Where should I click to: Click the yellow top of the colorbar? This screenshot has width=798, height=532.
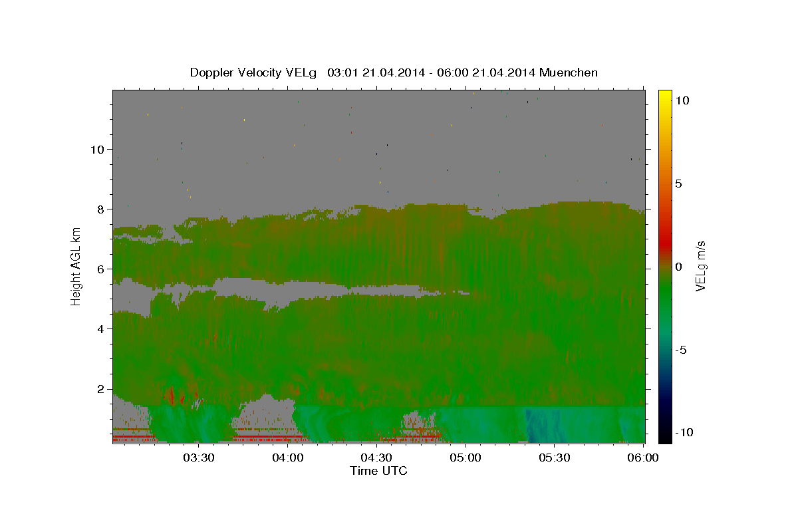point(665,96)
